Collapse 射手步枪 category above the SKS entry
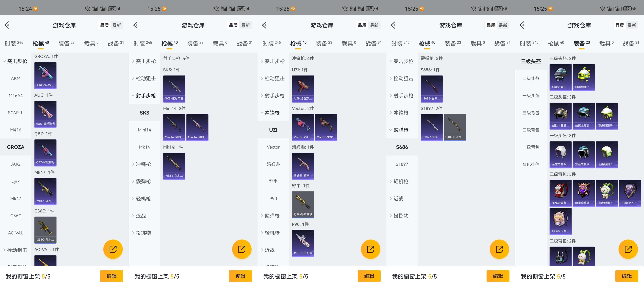Screen dimensions: 644x286 point(144,96)
